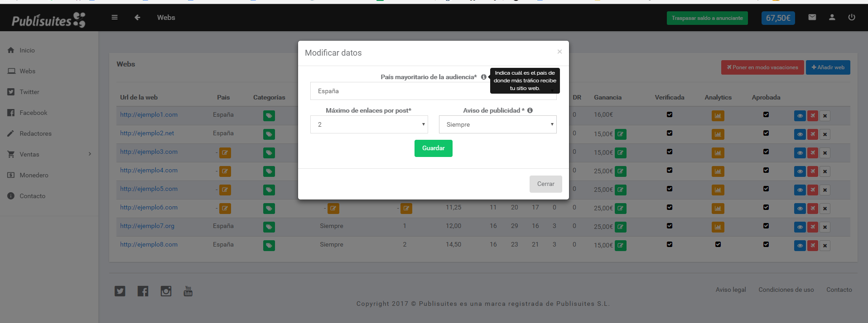
Task: Toggle the Aprobada checkbox for ejemplo2.net
Action: pos(766,133)
